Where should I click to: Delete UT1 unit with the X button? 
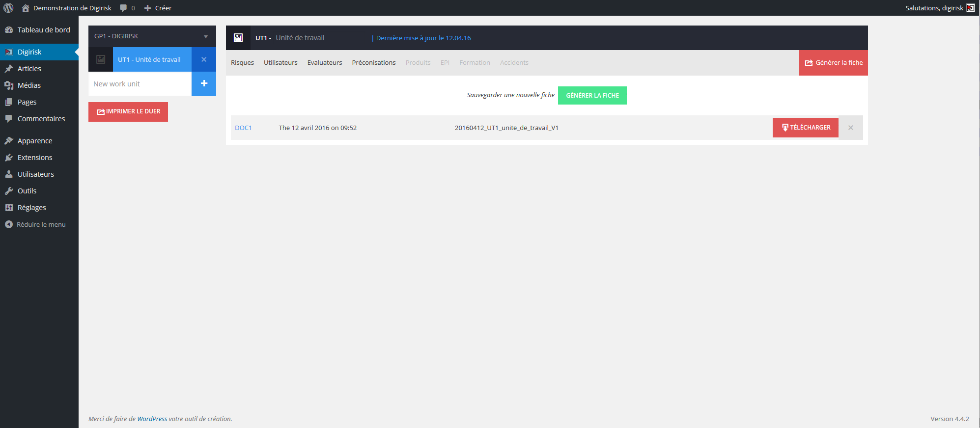coord(204,59)
